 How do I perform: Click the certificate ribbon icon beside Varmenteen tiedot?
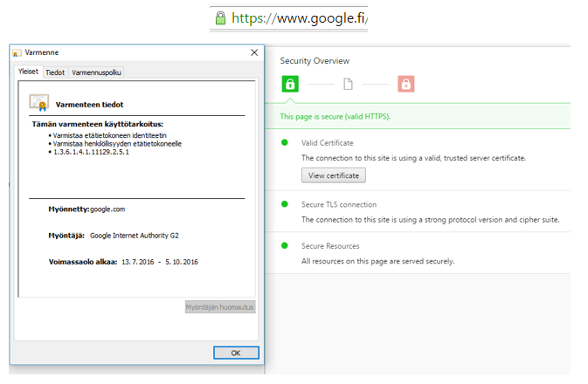click(x=39, y=102)
